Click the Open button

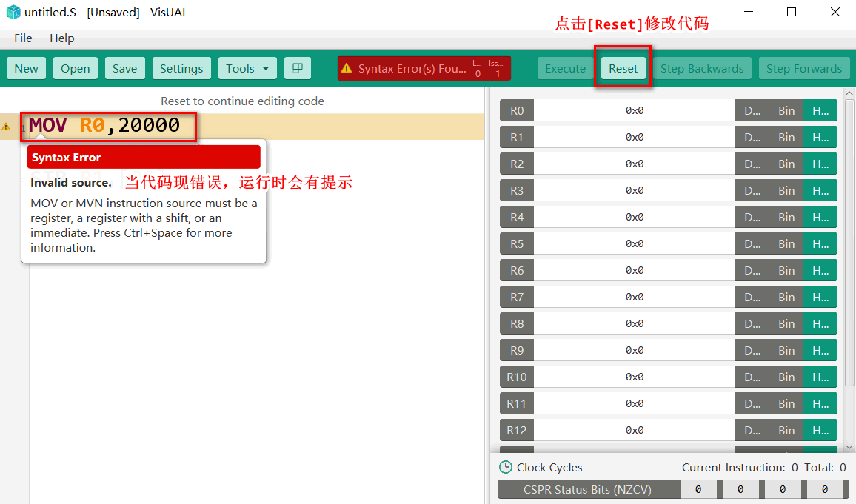76,68
